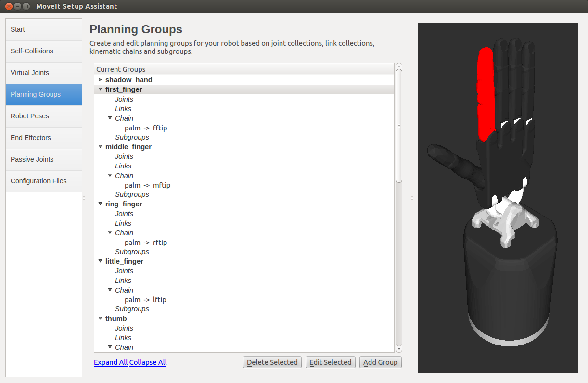Collapse the little_finger group triangle
588x383 pixels.
click(100, 261)
